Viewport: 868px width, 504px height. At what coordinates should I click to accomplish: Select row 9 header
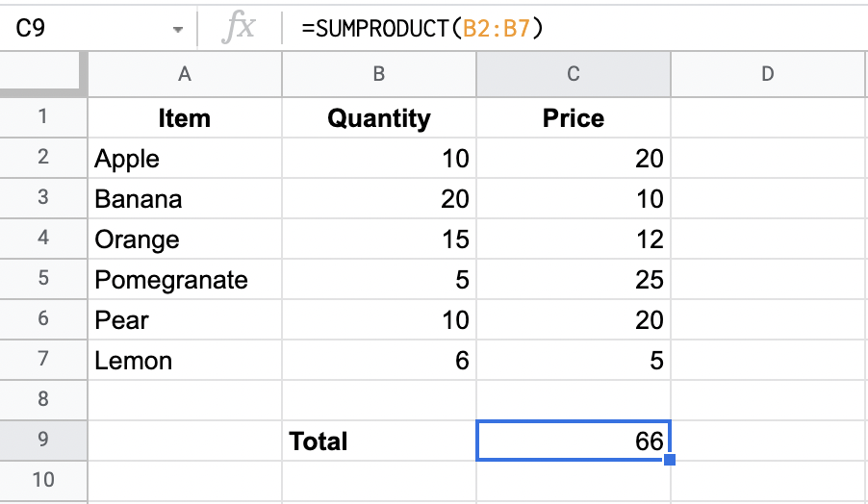click(43, 441)
